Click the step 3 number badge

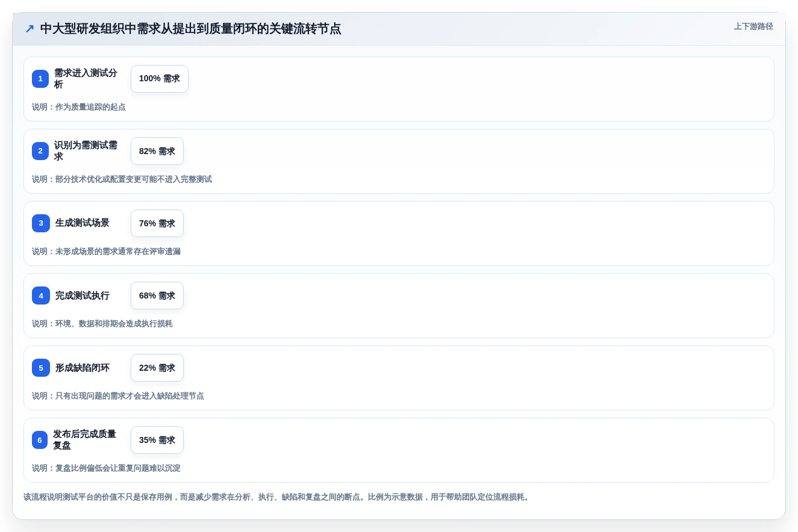(x=41, y=223)
